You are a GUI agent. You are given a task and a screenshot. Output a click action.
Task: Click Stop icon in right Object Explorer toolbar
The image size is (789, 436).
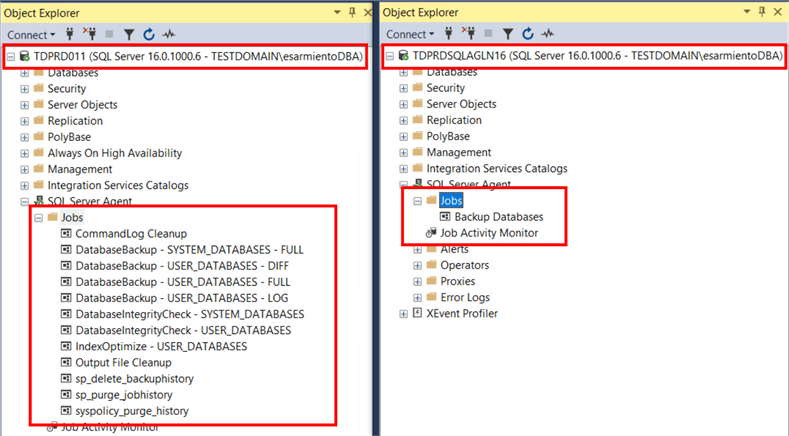pos(488,33)
